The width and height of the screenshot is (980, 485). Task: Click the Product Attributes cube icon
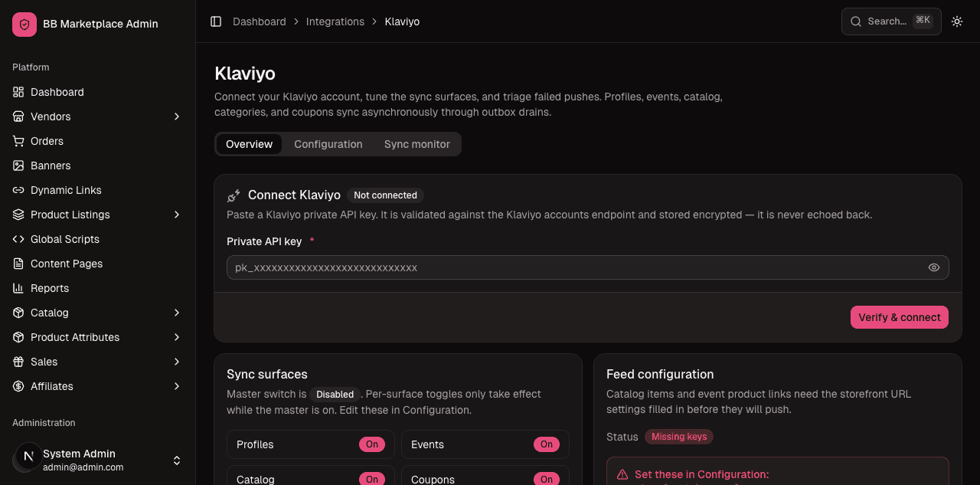(x=18, y=337)
